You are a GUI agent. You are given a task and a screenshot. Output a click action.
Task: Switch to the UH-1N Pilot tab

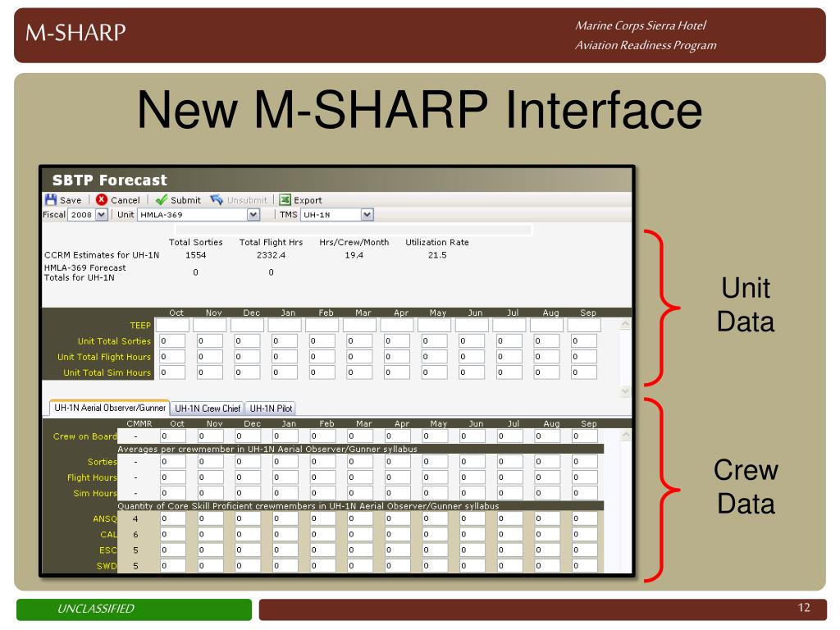(x=271, y=409)
